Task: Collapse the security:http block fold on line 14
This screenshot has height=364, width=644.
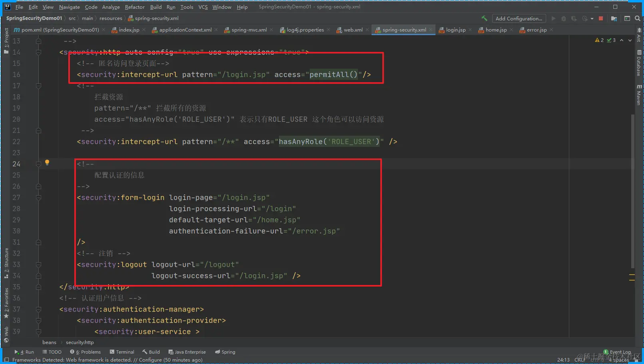Action: 38,52
